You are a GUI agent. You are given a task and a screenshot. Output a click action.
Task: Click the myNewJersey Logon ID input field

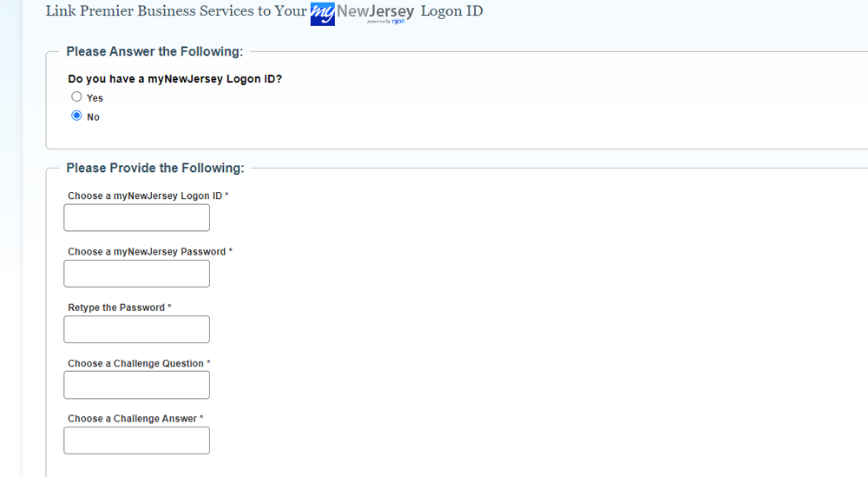[137, 218]
